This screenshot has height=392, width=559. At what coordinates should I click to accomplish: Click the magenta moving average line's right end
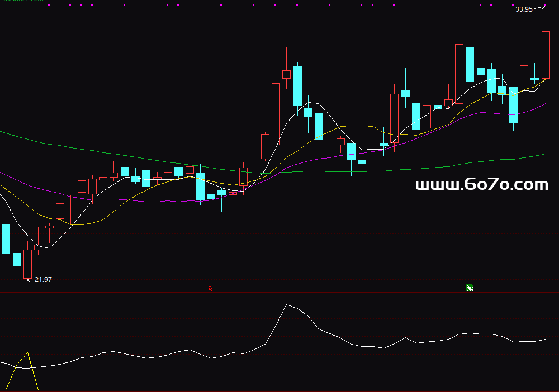coord(544,104)
